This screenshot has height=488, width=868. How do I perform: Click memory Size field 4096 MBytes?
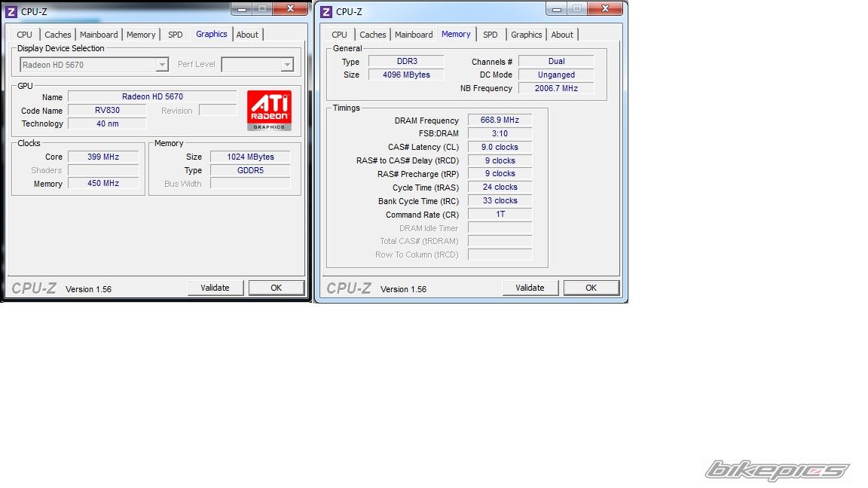tap(406, 75)
